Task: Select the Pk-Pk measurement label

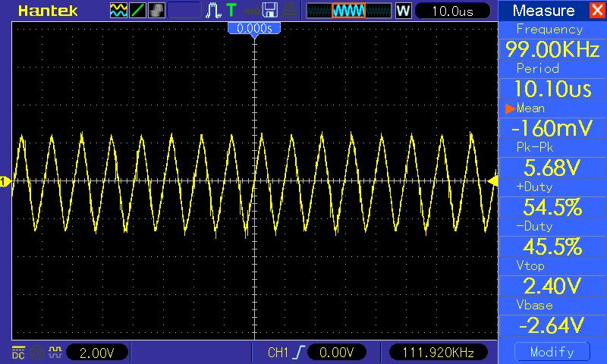Action: (535, 147)
